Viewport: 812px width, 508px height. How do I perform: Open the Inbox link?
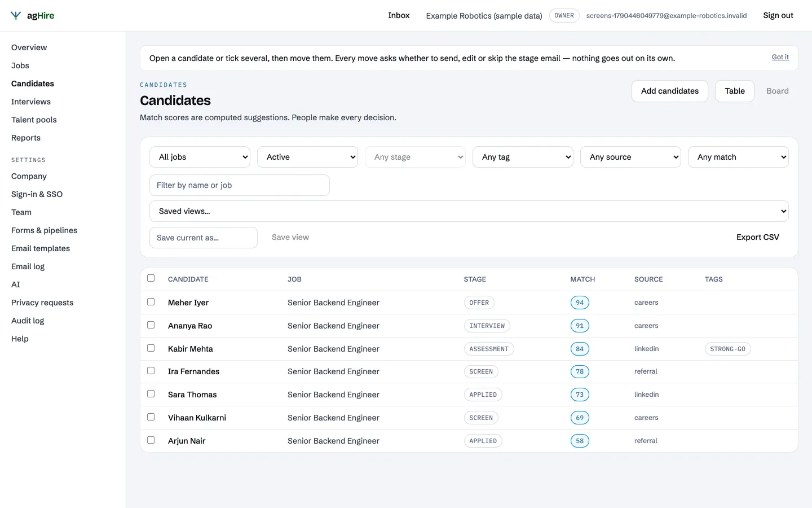point(399,15)
